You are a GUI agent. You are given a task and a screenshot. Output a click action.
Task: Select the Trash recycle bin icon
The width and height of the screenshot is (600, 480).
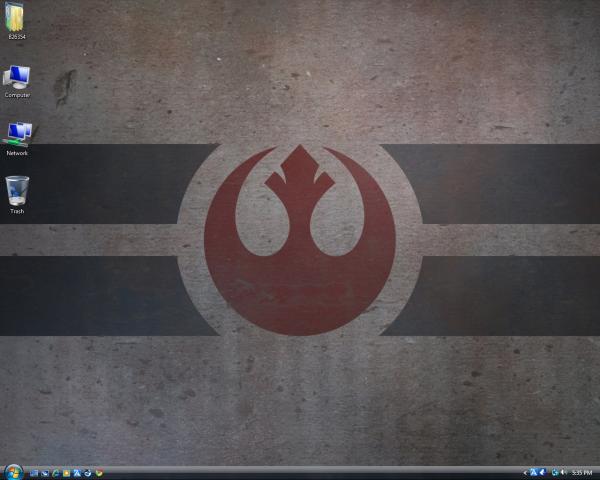click(17, 191)
